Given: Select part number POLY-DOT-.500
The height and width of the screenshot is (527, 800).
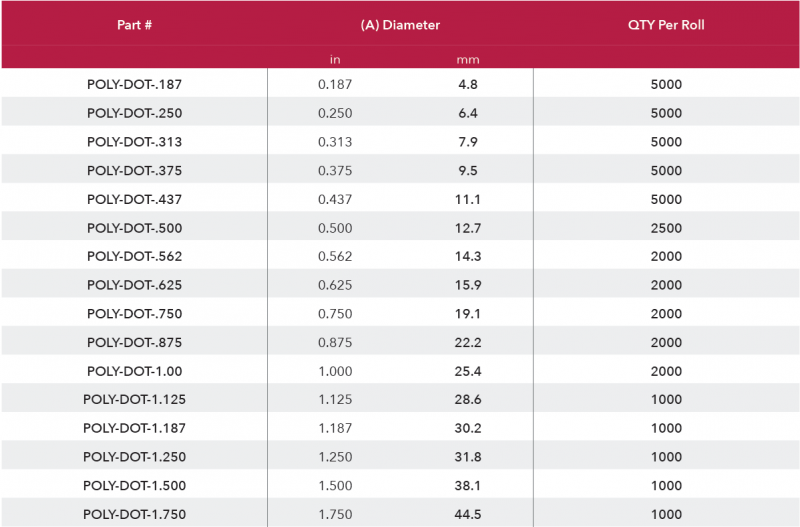Looking at the screenshot, I should click(x=134, y=228).
